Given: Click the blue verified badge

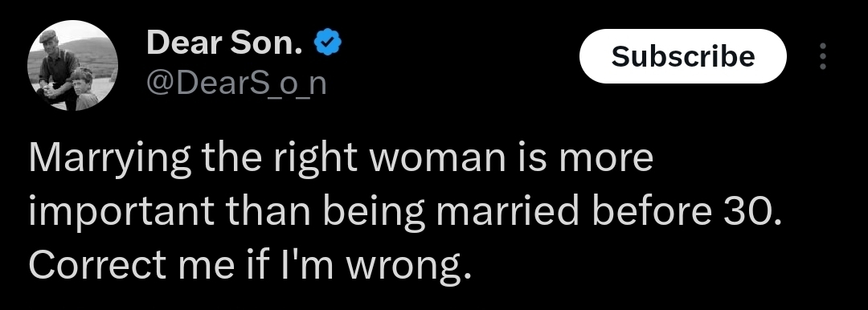Looking at the screenshot, I should point(328,43).
